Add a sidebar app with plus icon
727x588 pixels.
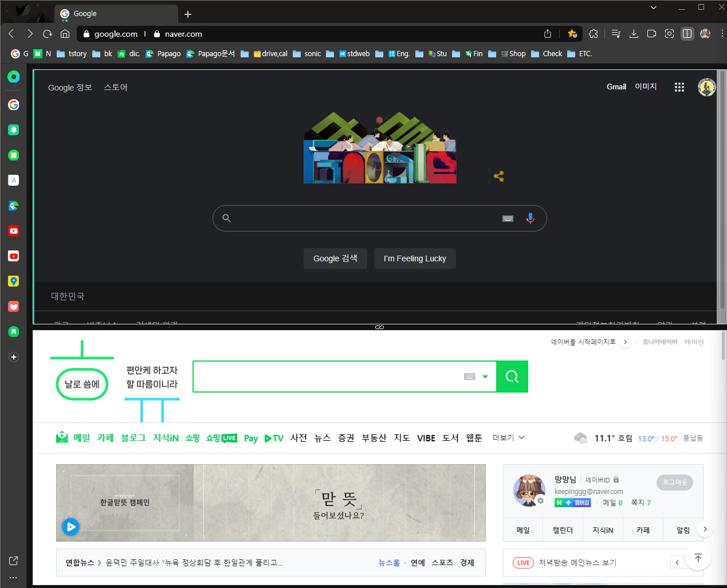[x=14, y=357]
